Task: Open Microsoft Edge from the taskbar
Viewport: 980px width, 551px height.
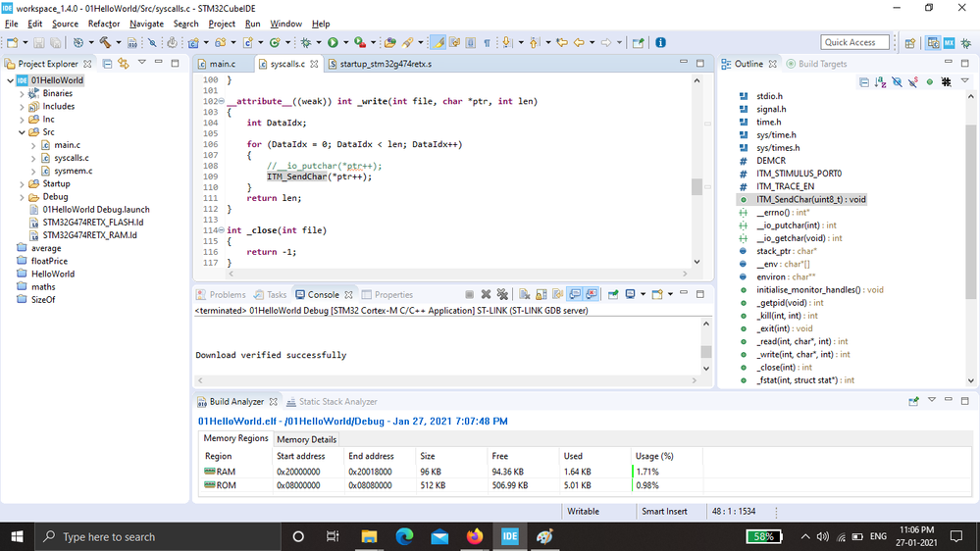Action: pos(404,536)
